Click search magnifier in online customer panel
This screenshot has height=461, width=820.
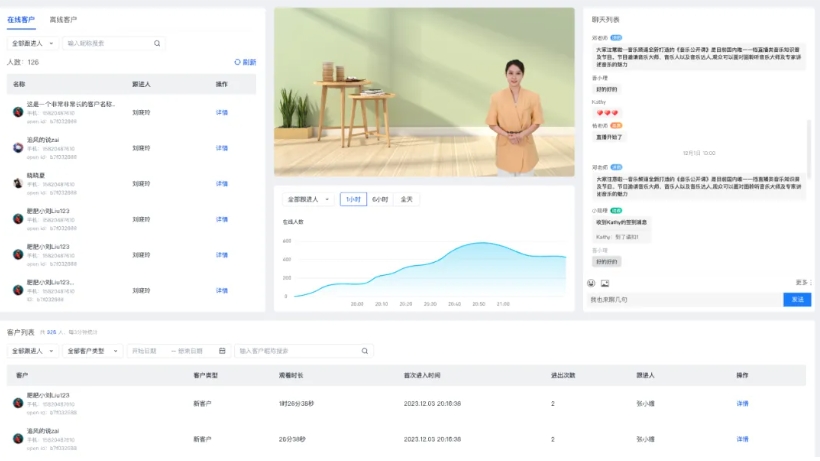tap(157, 43)
